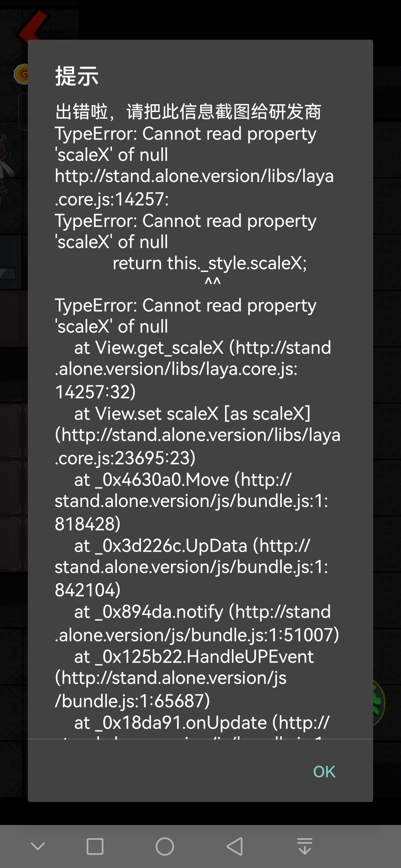Click the laya.core.js:14257 URL text
Screen dimensions: 401x868
pyautogui.click(x=194, y=187)
